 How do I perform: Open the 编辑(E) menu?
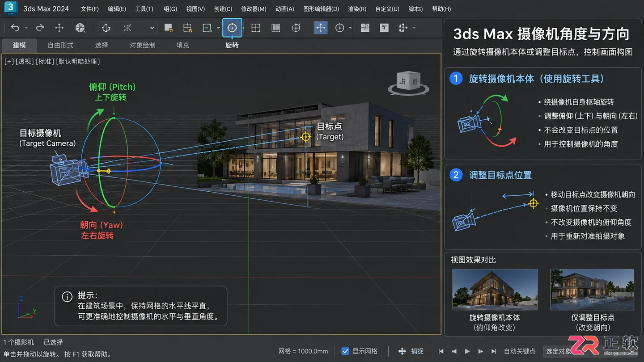[x=117, y=9]
